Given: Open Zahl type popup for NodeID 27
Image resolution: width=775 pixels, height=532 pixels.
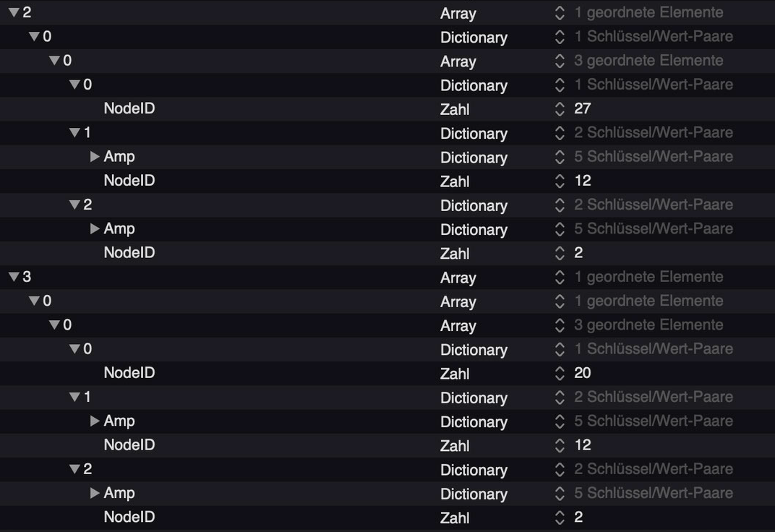Looking at the screenshot, I should [455, 109].
